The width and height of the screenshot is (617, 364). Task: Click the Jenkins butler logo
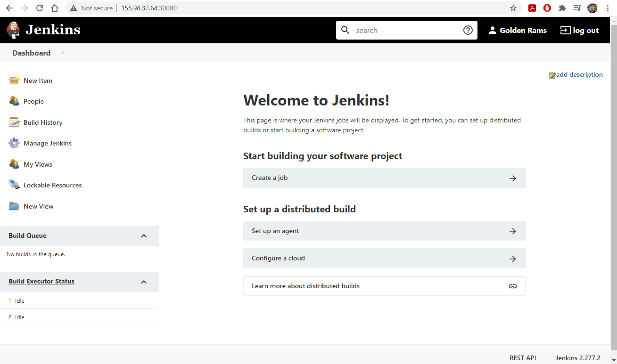click(13, 30)
